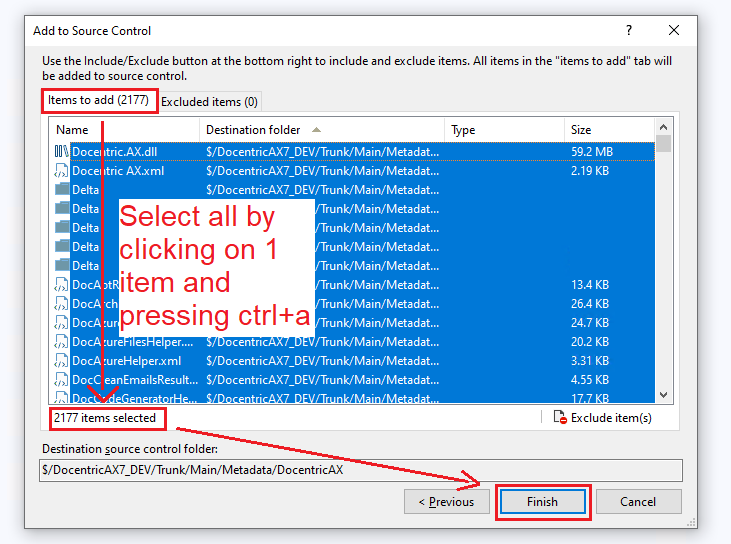Open the help question mark button
The height and width of the screenshot is (544, 731).
629,30
